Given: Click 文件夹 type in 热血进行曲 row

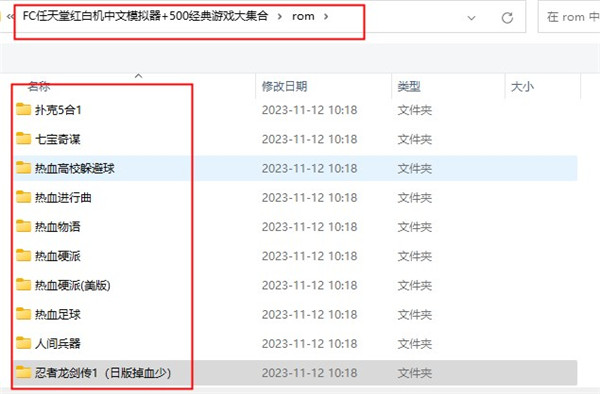Looking at the screenshot, I should [x=414, y=198].
